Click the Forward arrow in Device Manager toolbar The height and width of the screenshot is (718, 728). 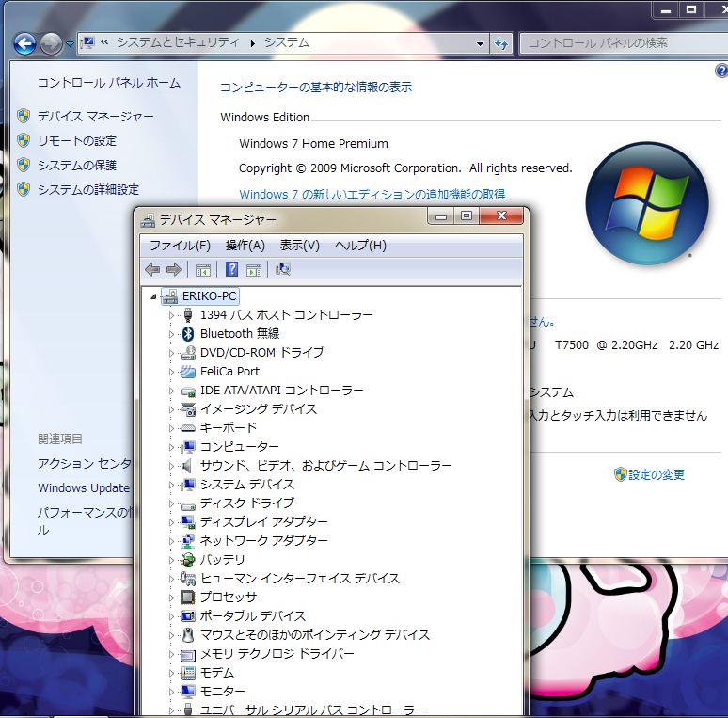(x=174, y=269)
